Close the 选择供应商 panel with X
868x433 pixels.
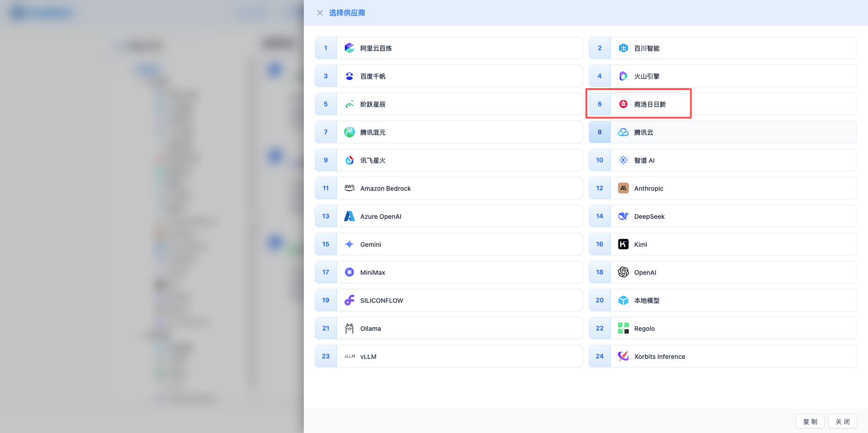click(320, 13)
